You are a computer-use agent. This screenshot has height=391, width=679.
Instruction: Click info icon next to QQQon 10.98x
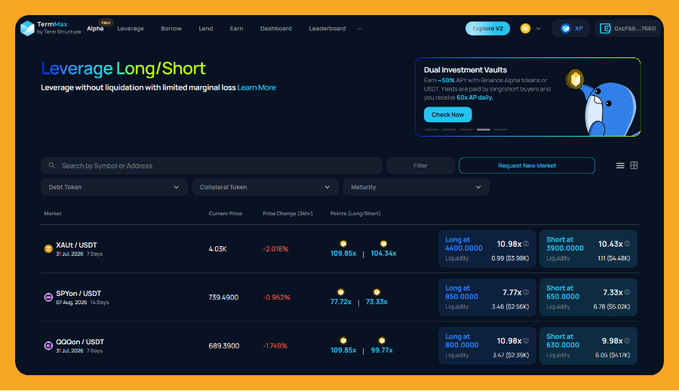526,341
